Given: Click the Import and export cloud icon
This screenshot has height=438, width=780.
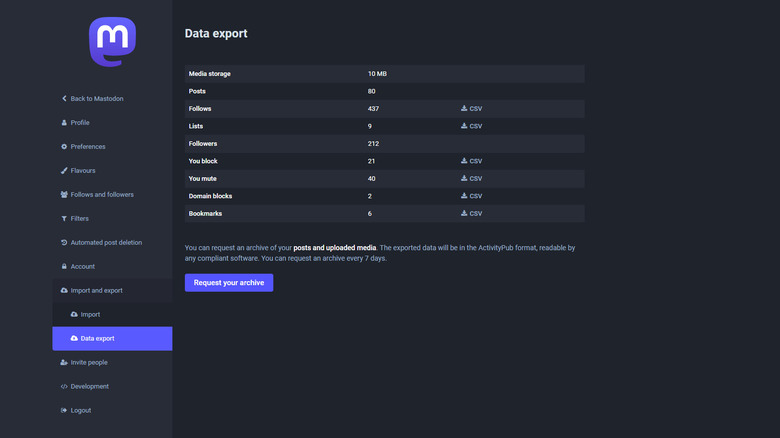Looking at the screenshot, I should [x=64, y=290].
